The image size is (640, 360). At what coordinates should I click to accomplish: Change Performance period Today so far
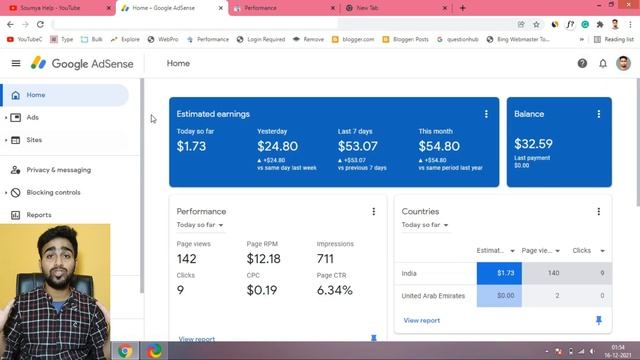click(200, 225)
